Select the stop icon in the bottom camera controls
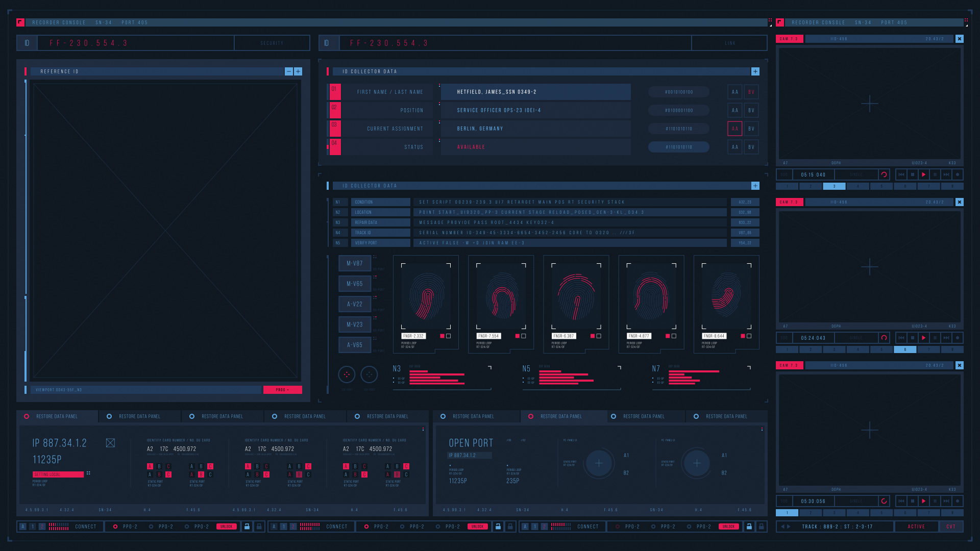Image resolution: width=980 pixels, height=551 pixels. 913,502
